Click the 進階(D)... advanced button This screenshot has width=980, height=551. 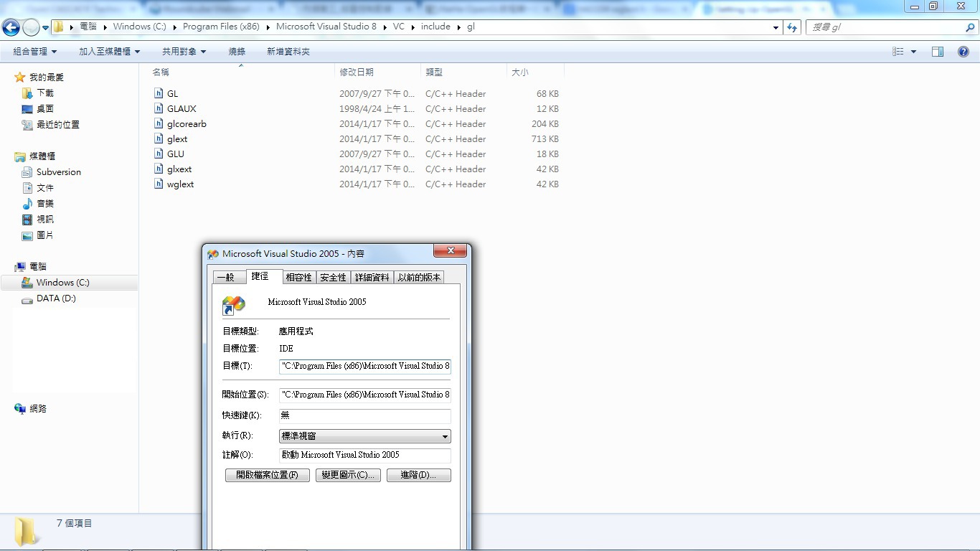[x=419, y=475]
